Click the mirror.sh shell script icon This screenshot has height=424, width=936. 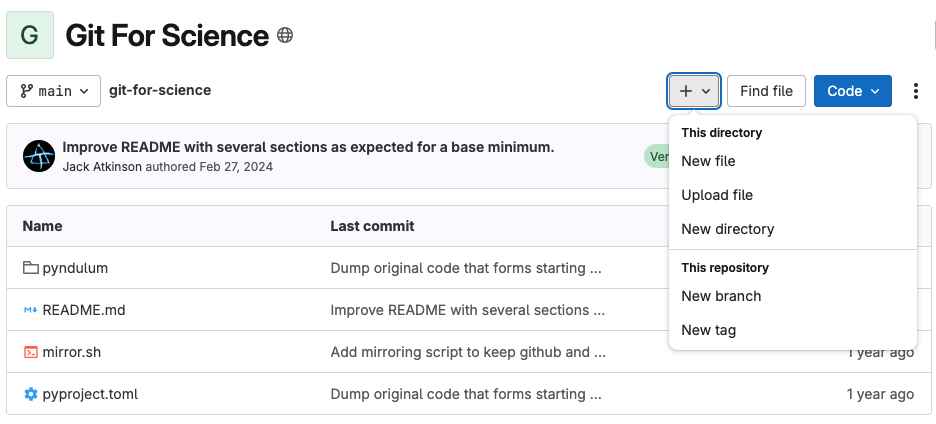pos(30,352)
